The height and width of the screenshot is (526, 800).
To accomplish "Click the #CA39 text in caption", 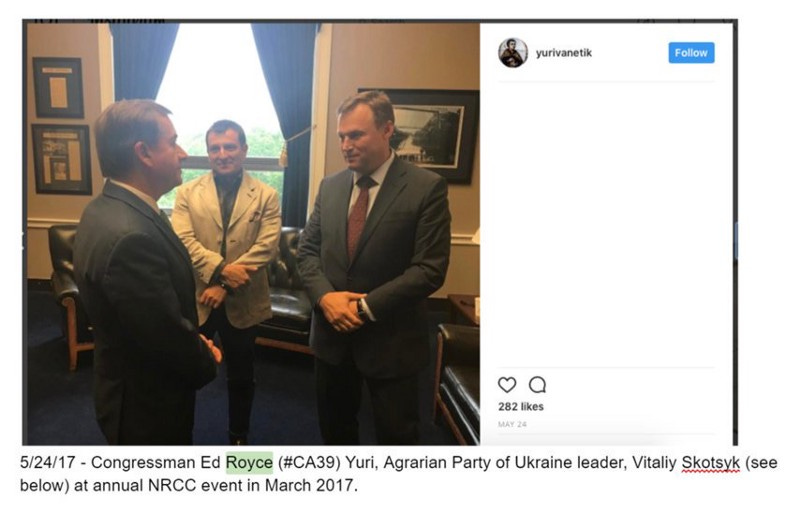I will [310, 463].
